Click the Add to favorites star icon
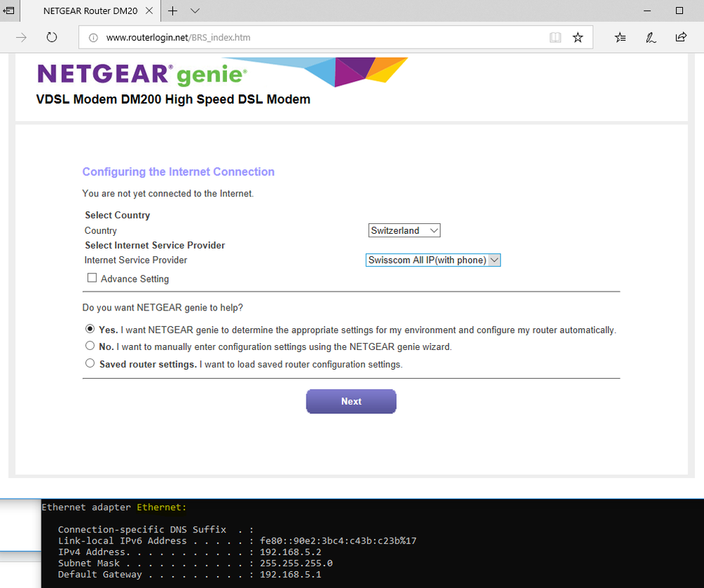This screenshot has height=588, width=704. click(x=577, y=37)
